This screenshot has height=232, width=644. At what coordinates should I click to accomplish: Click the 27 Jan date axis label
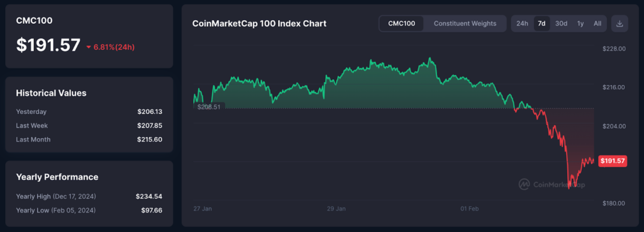(203, 209)
